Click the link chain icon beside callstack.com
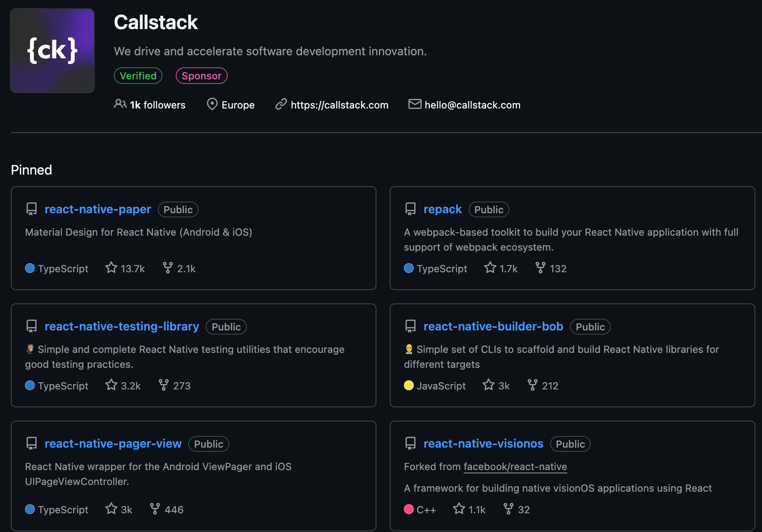 click(281, 104)
